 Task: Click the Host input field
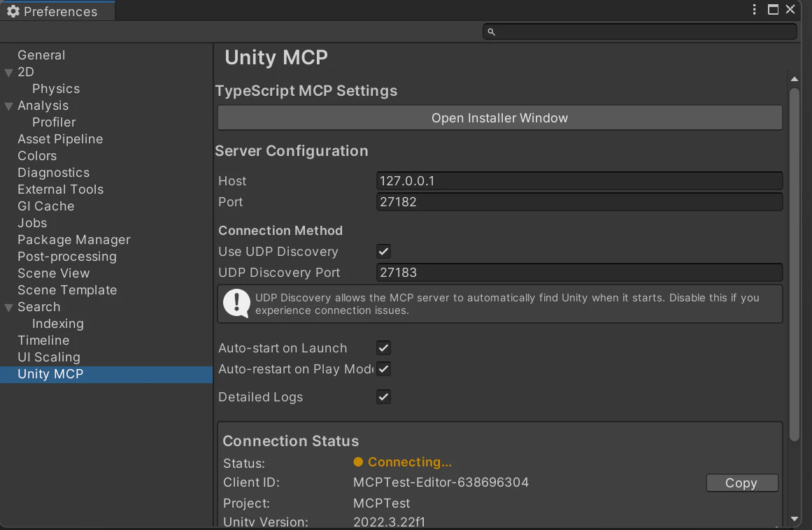(x=579, y=181)
